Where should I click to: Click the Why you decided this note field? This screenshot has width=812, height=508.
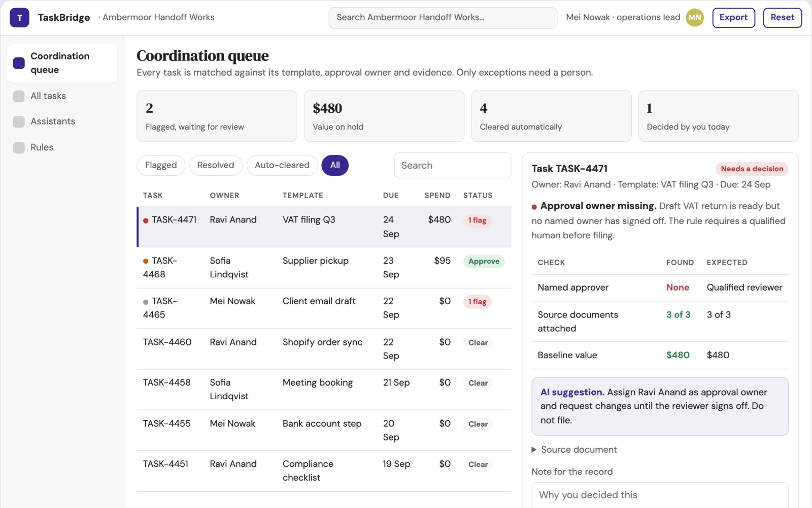tap(660, 495)
